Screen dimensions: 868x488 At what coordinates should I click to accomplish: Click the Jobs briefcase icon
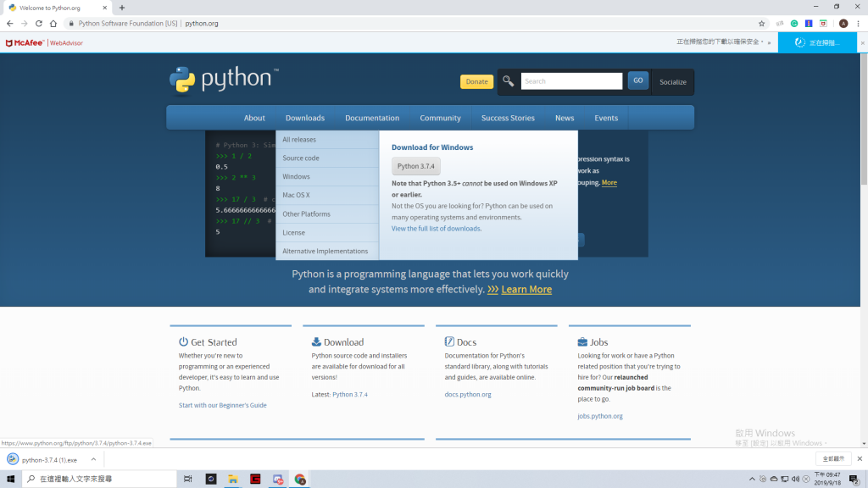click(x=582, y=342)
